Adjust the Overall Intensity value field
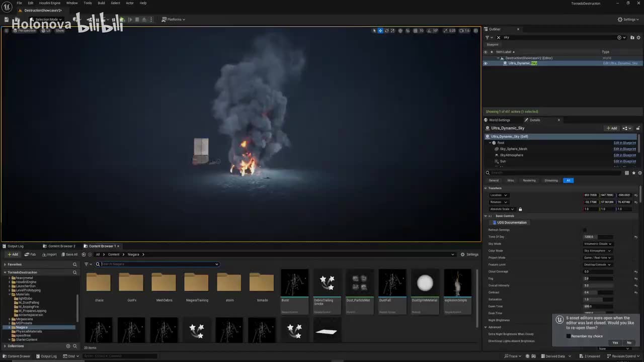 tap(598, 286)
